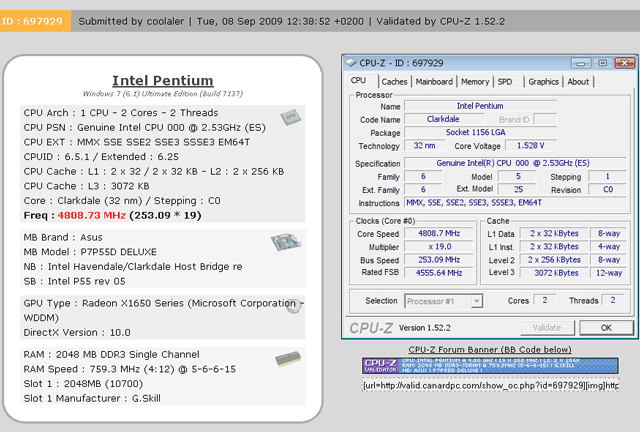The height and width of the screenshot is (432, 640).
Task: Expand the Processor #1 selection dropdown
Action: (476, 301)
